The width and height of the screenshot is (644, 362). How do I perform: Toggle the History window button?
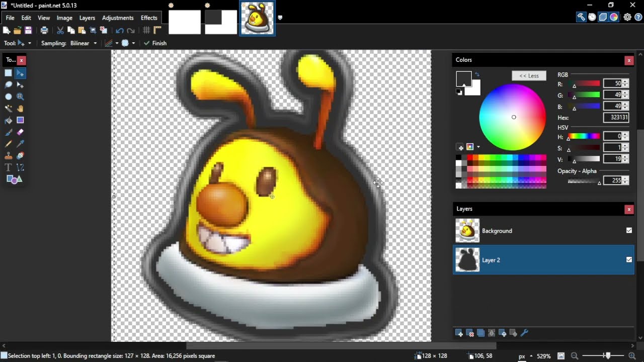point(592,17)
